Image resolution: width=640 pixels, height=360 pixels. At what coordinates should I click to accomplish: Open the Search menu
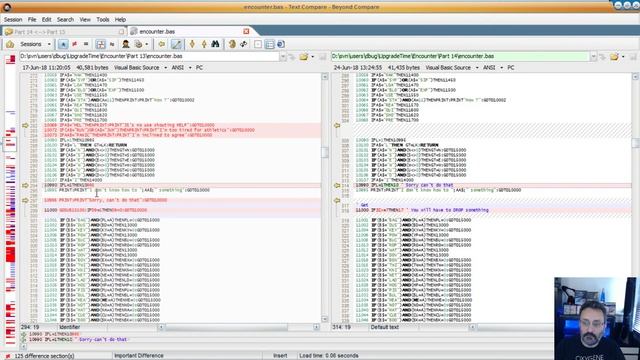(x=65, y=20)
